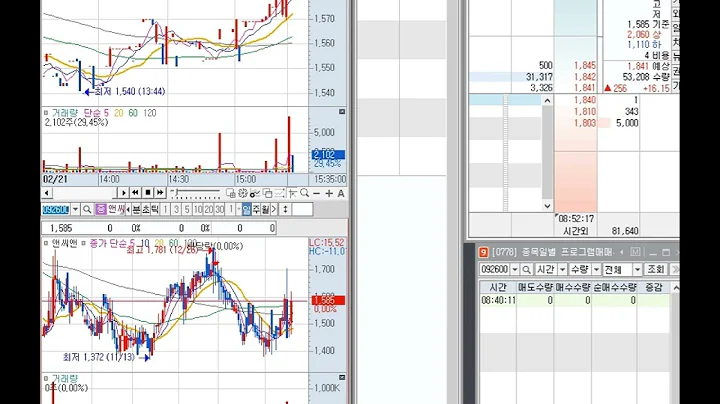This screenshot has width=720, height=404.
Task: Click stock code field in program trading window
Action: (494, 269)
